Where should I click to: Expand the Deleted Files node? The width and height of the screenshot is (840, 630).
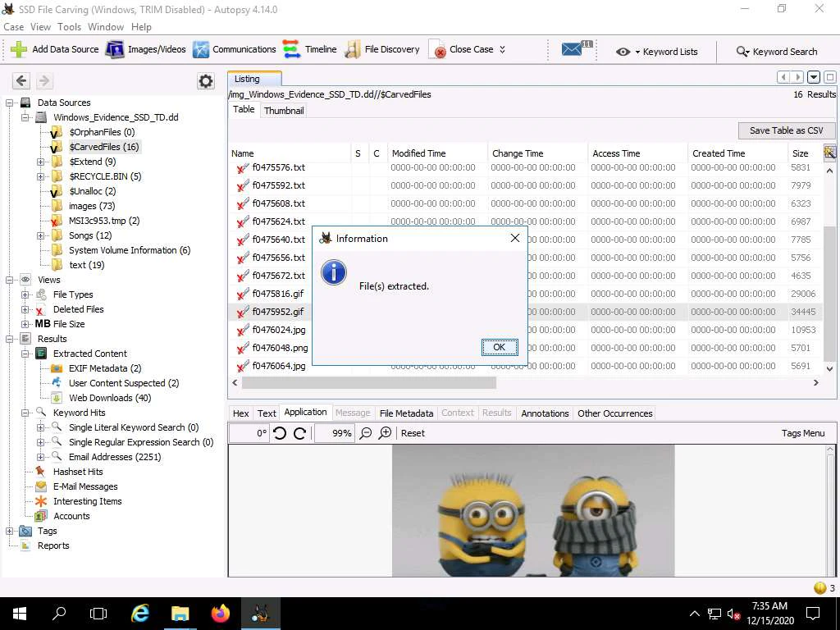25,309
